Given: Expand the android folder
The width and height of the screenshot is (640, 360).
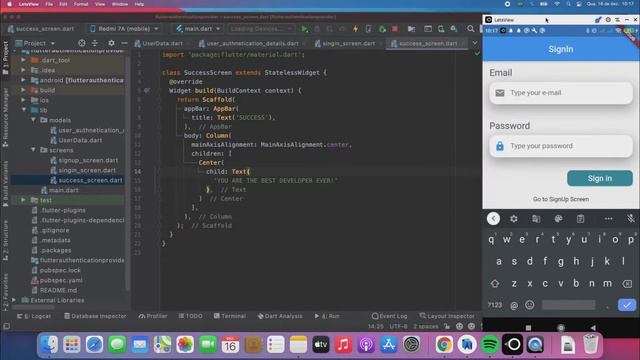Looking at the screenshot, I should pyautogui.click(x=23, y=80).
